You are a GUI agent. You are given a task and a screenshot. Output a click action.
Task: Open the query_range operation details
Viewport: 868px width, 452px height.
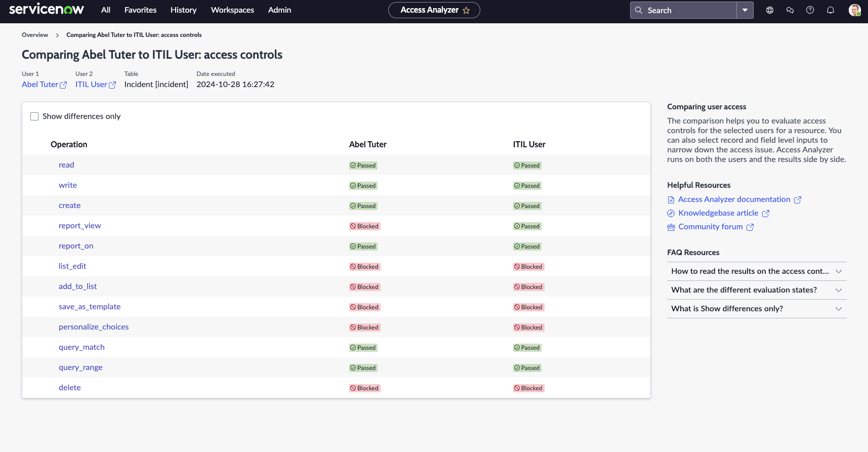point(80,367)
